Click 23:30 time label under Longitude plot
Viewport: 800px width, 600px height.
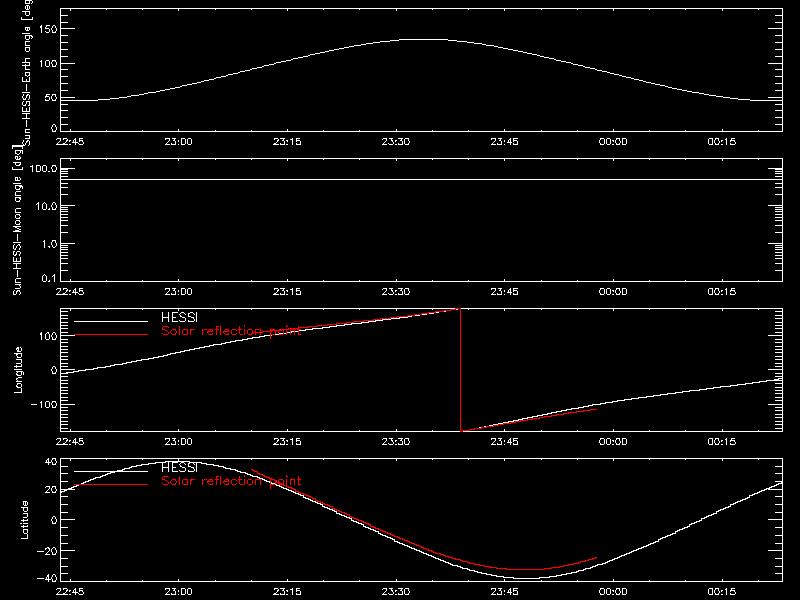pyautogui.click(x=396, y=441)
